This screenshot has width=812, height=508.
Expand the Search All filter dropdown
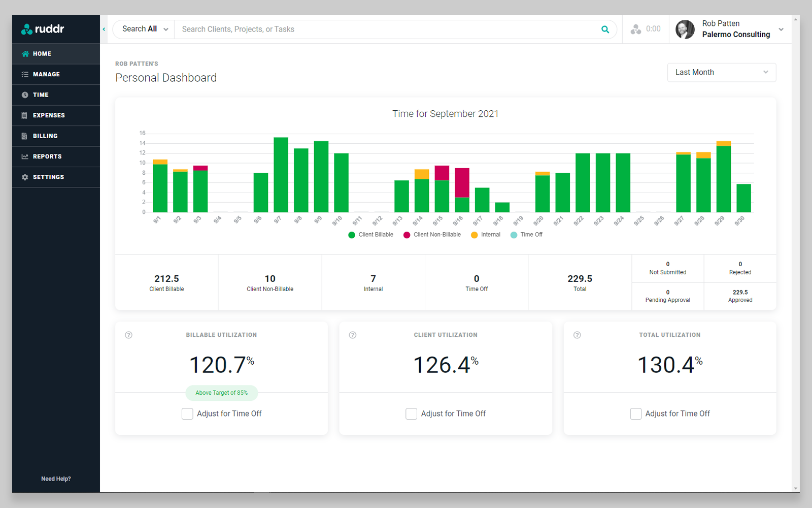point(143,29)
